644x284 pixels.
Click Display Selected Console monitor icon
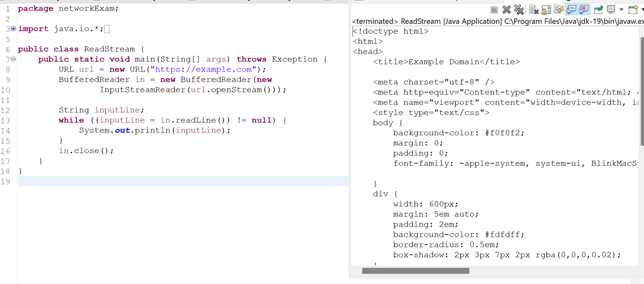(611, 10)
